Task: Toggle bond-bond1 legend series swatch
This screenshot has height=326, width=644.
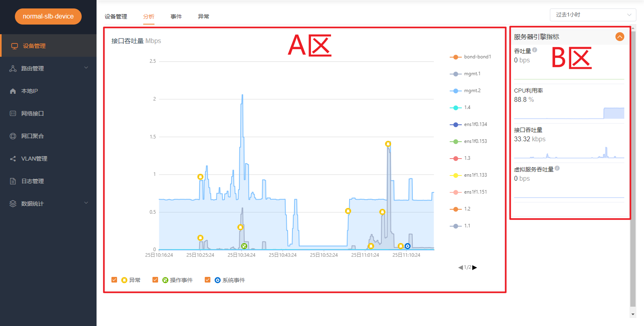Action: 455,57
